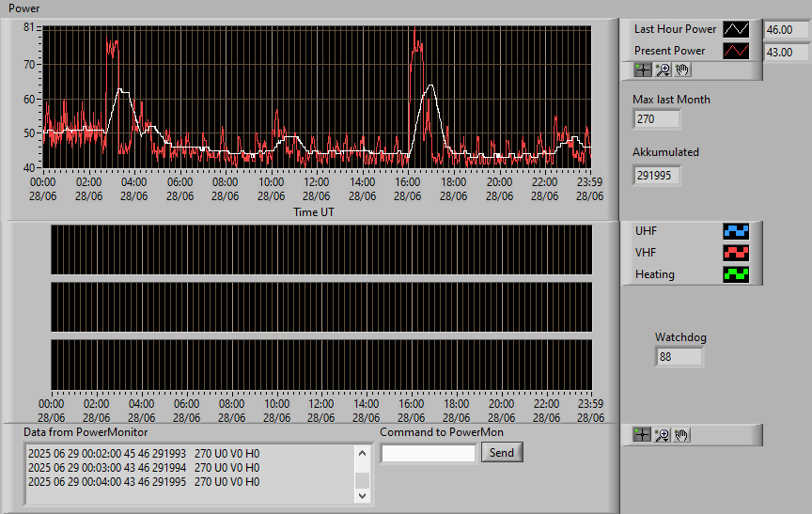Click the scroll down arrow of data log

363,495
